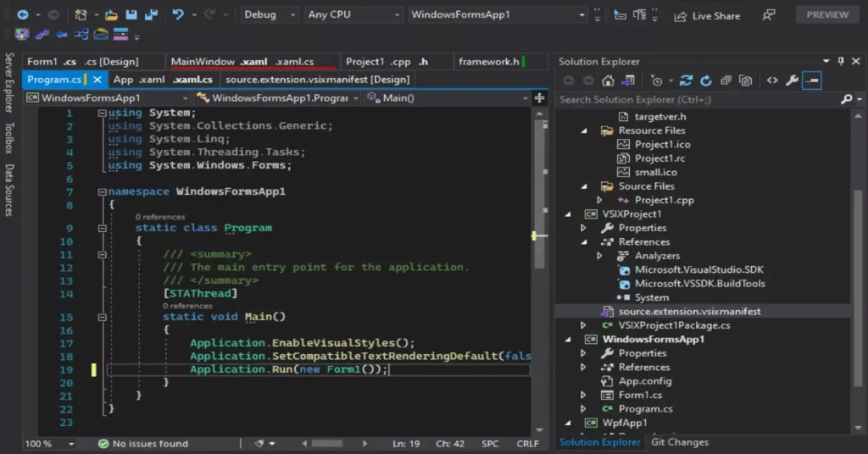Switch to the App .xaml tab
Screen dimensions: 868x454
139,80
